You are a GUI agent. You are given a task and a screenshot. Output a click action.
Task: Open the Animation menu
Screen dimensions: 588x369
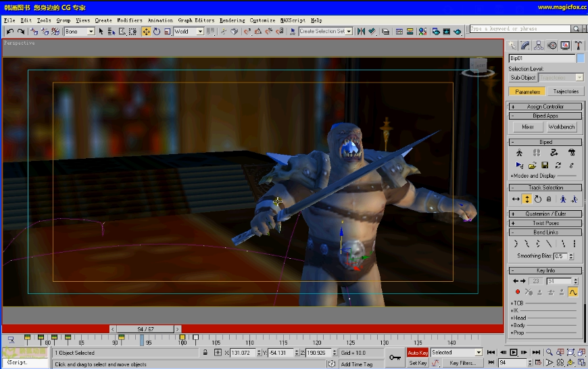click(160, 20)
